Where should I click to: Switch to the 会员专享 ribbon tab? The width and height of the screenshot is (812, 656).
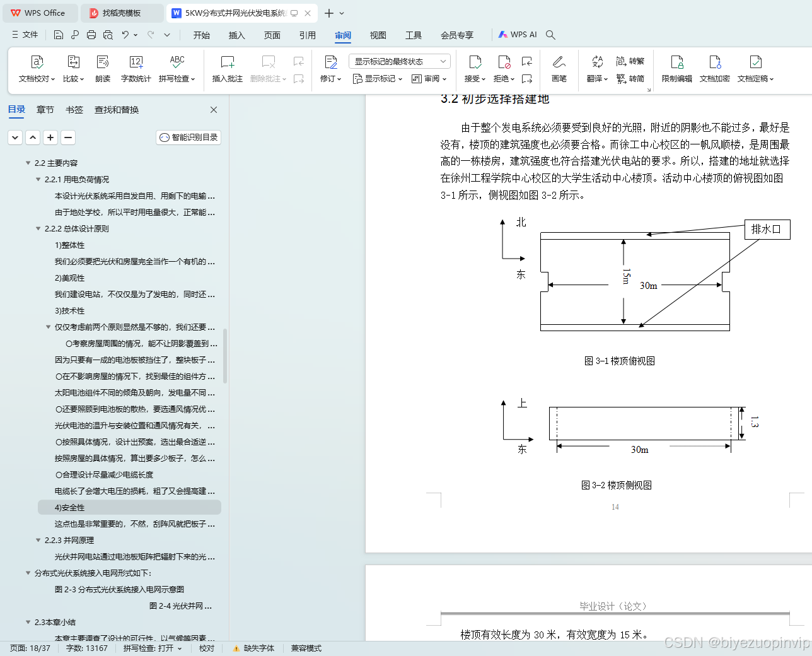pyautogui.click(x=457, y=35)
